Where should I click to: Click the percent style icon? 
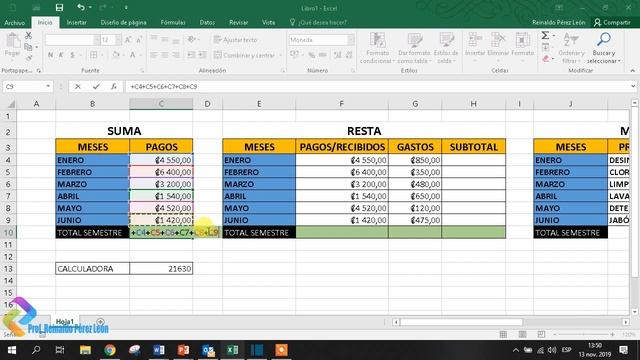pyautogui.click(x=312, y=55)
